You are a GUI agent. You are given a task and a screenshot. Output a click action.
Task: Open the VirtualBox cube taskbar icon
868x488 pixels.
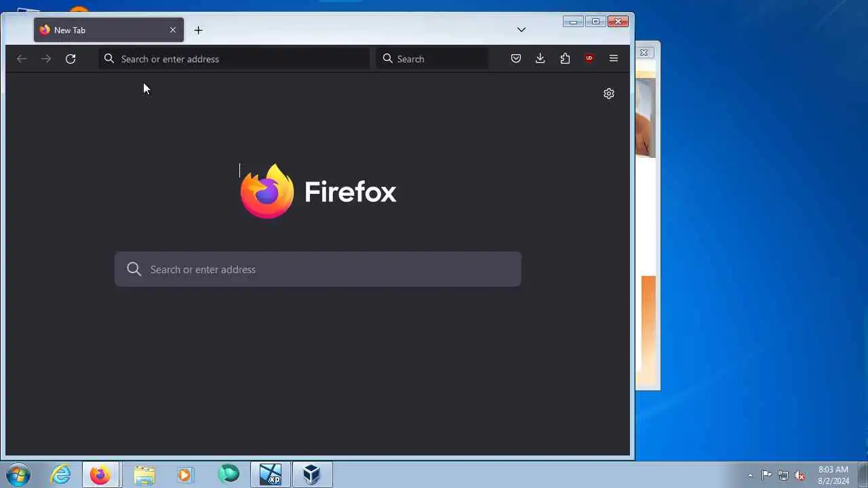point(312,474)
